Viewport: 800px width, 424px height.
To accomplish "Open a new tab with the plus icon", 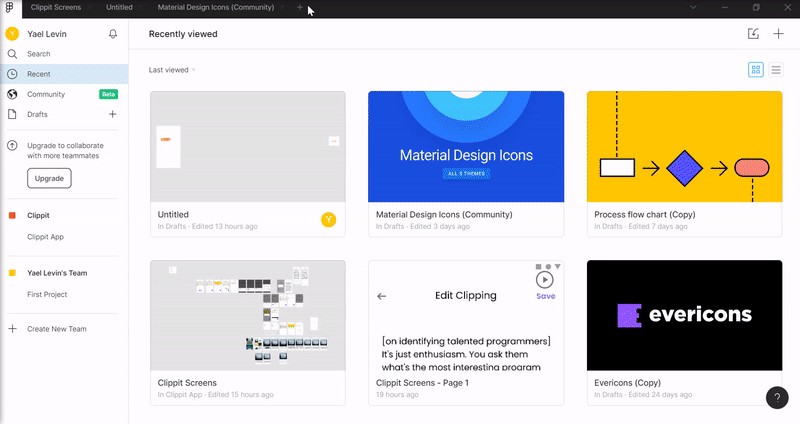I will [x=300, y=8].
